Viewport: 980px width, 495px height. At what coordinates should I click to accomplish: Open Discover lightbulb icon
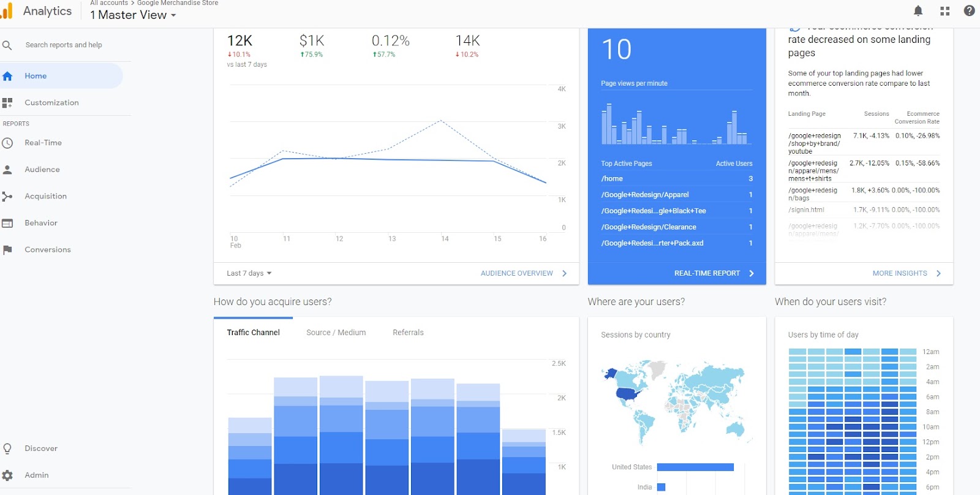point(7,448)
